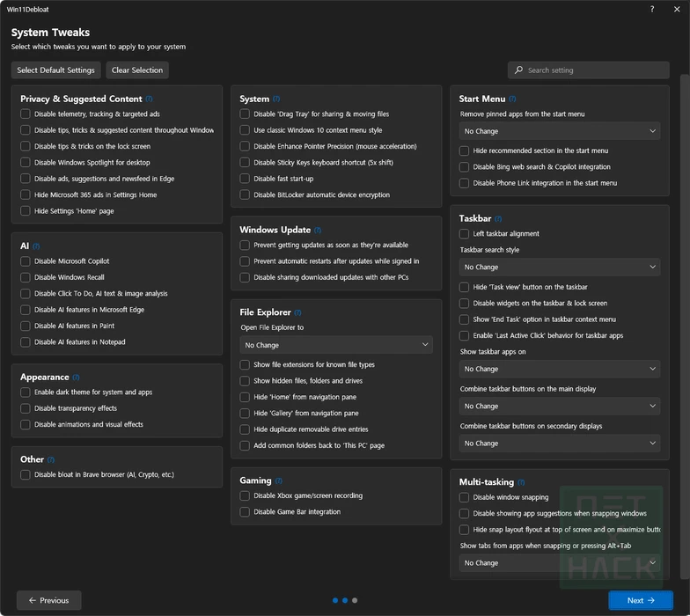The width and height of the screenshot is (690, 616).
Task: Click the question mark help icon in title bar
Action: coord(652,9)
